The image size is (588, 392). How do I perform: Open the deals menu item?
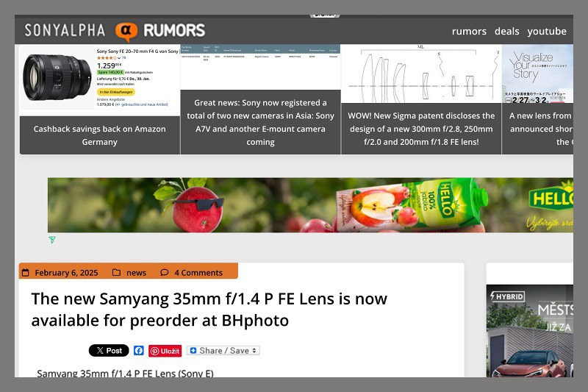pos(506,31)
